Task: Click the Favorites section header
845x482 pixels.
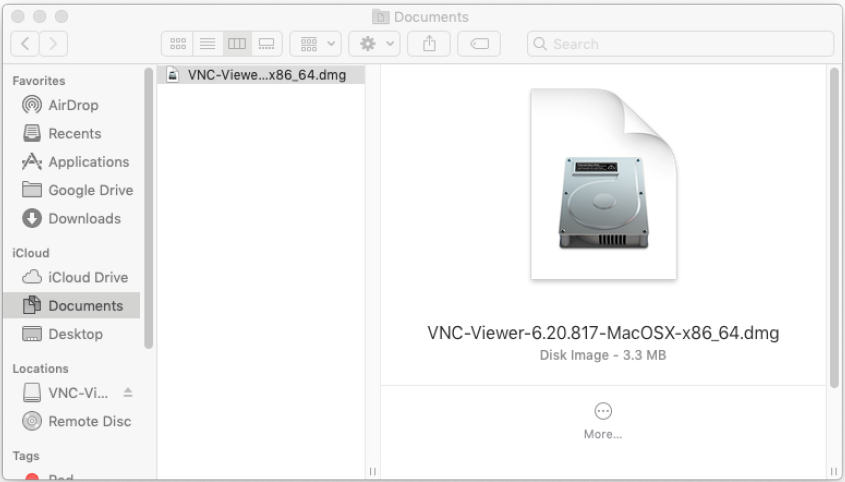Action: click(x=39, y=81)
